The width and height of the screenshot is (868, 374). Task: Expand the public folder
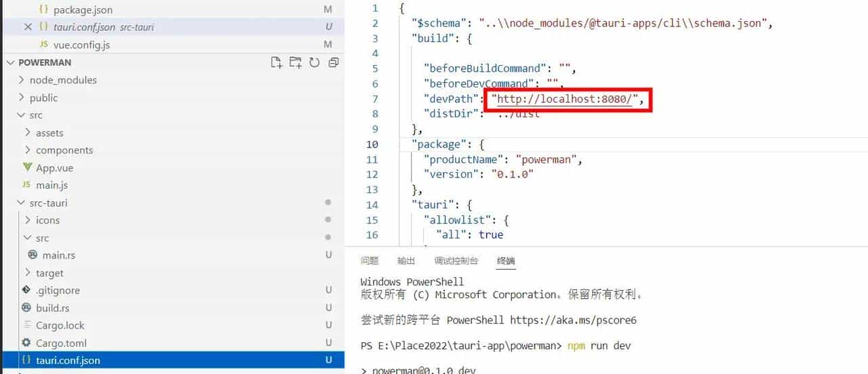[22, 98]
